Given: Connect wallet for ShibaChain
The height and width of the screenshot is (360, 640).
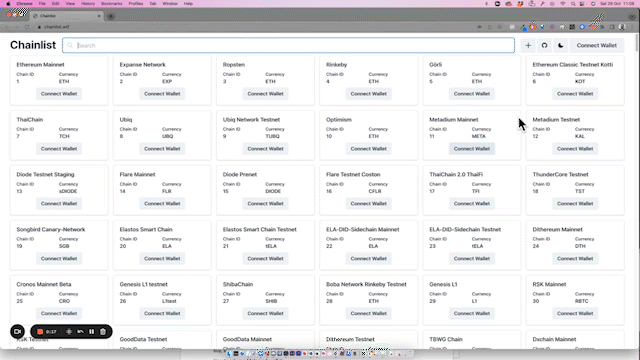Looking at the screenshot, I should pyautogui.click(x=265, y=313).
